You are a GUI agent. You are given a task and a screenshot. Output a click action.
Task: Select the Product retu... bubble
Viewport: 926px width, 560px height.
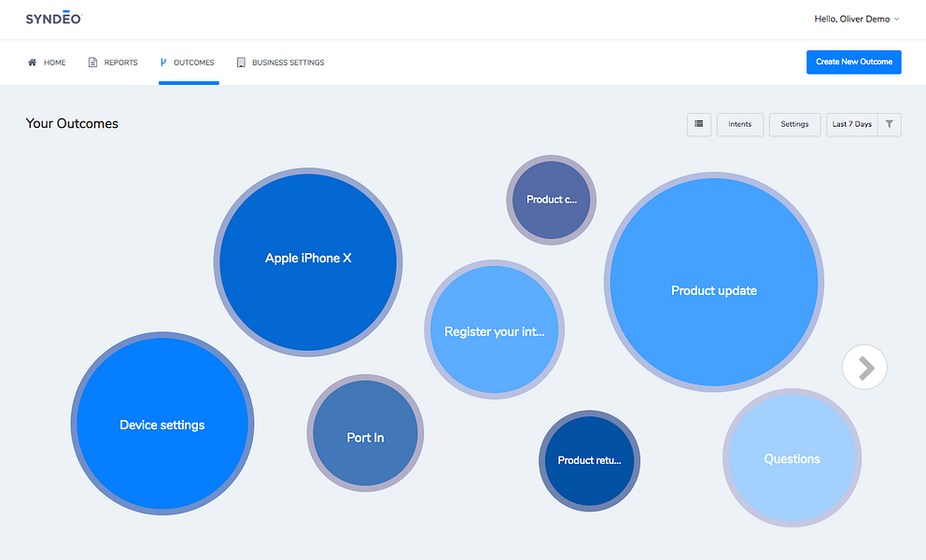click(x=589, y=461)
